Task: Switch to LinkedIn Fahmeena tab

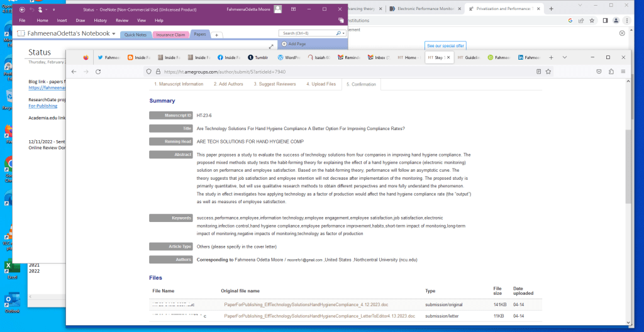Action: coord(528,57)
